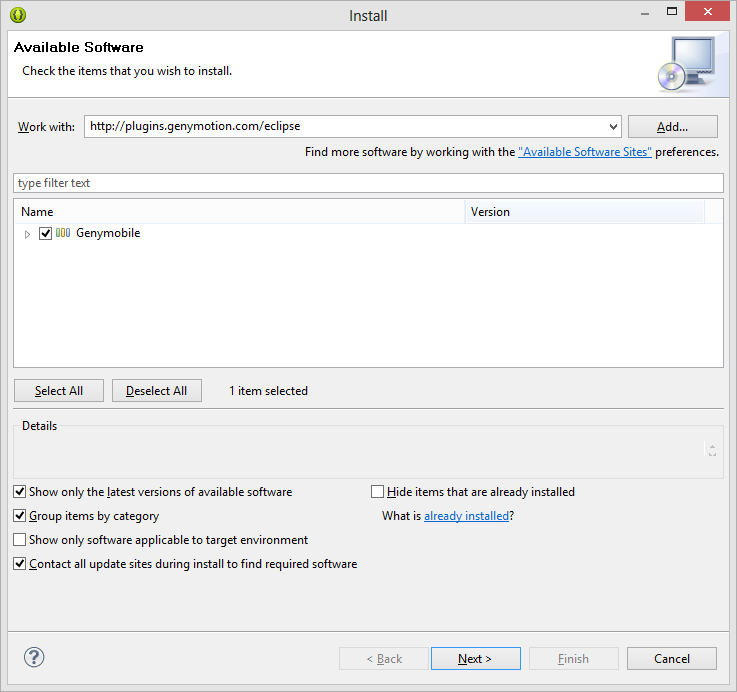Click the Select All button
Screen dimensions: 737x692
[59, 391]
